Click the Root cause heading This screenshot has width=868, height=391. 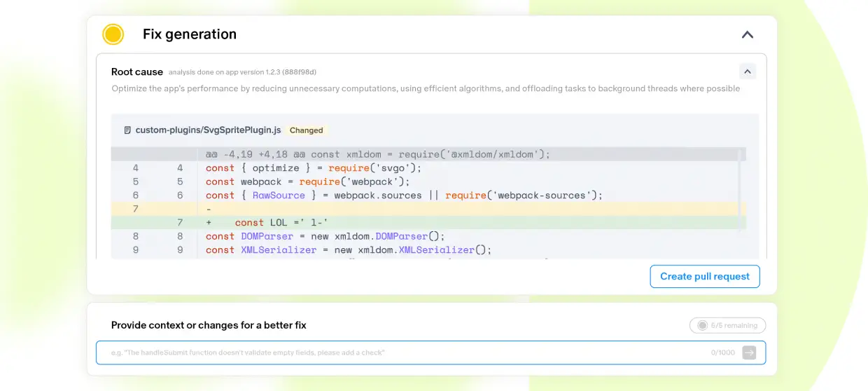point(137,71)
